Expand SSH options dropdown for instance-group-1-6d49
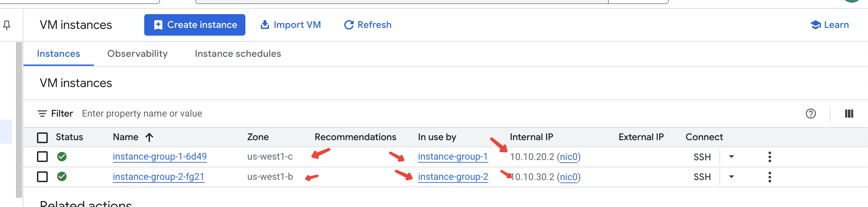Viewport: 868px width, 207px height. [731, 157]
